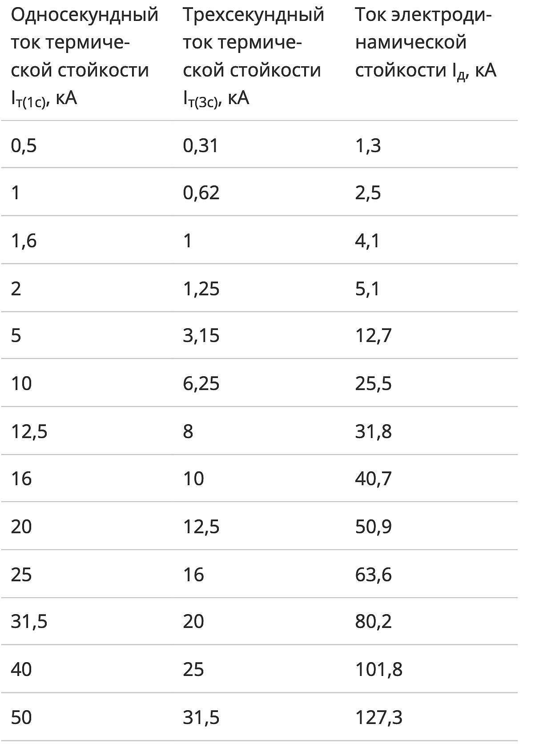Select the cell with value 3,15
The image size is (535, 756).
pyautogui.click(x=201, y=335)
